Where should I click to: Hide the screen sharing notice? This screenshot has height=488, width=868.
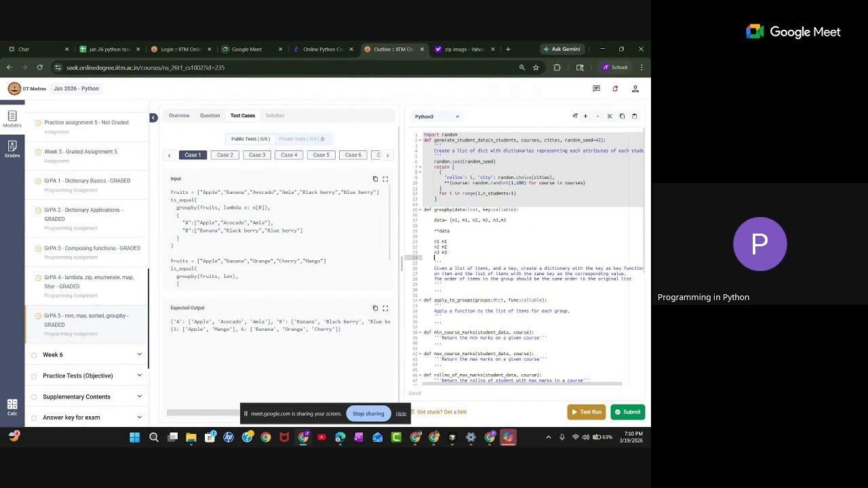click(x=401, y=413)
